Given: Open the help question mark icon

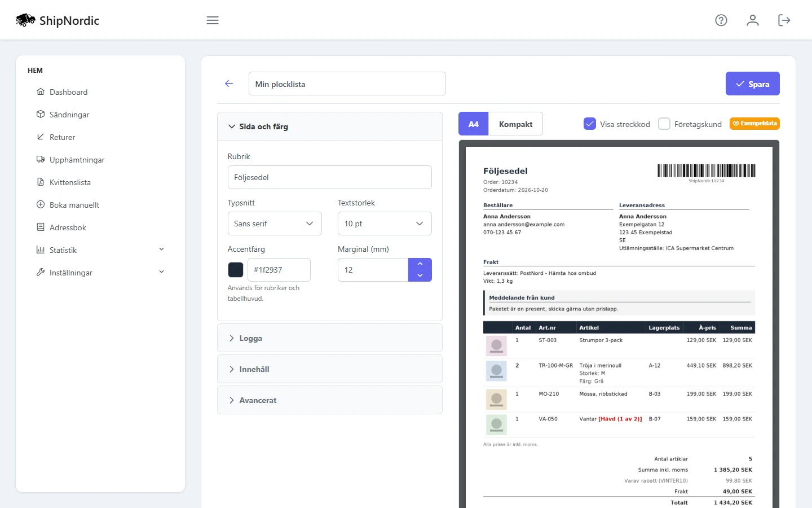Looking at the screenshot, I should 721,20.
